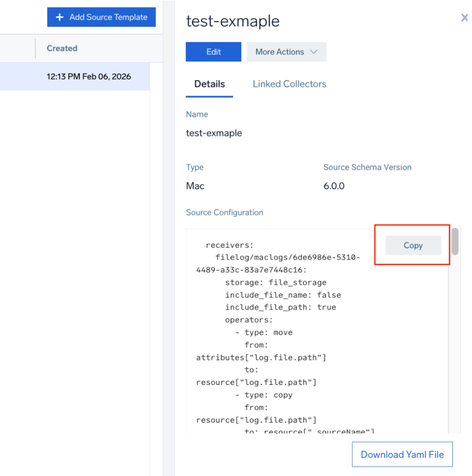Image resolution: width=472 pixels, height=476 pixels.
Task: Expand the More Actions dropdown
Action: coord(286,52)
